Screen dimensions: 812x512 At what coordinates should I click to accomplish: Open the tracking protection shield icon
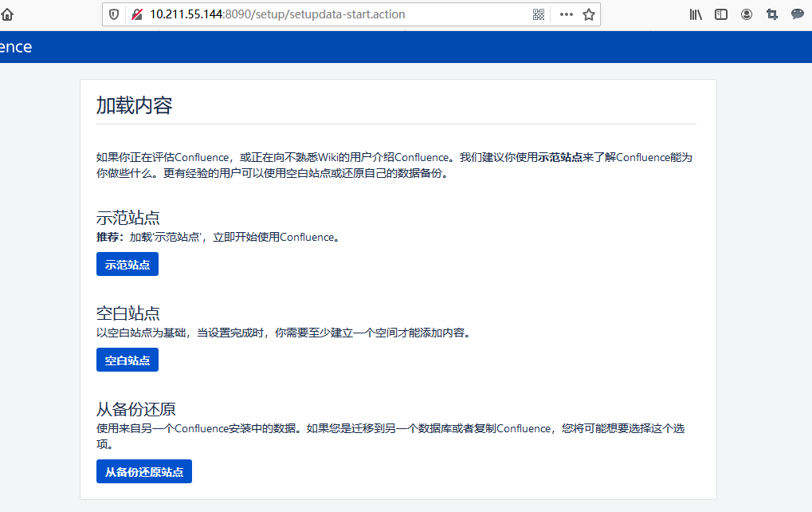114,14
